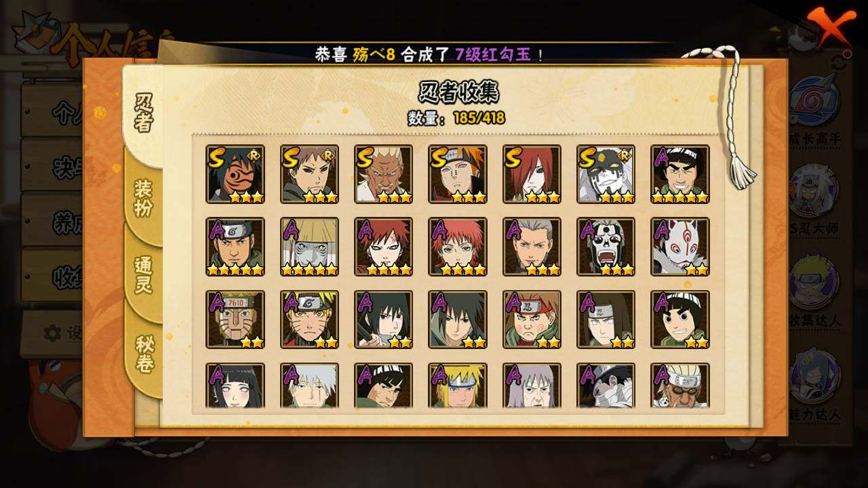Viewport: 868px width, 488px height.
Task: Select the Gaara A-rank ninja card
Action: coord(383,247)
